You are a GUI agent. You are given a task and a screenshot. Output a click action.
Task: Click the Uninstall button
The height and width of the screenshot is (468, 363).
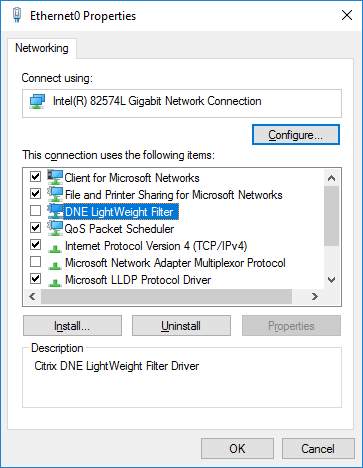point(181,326)
